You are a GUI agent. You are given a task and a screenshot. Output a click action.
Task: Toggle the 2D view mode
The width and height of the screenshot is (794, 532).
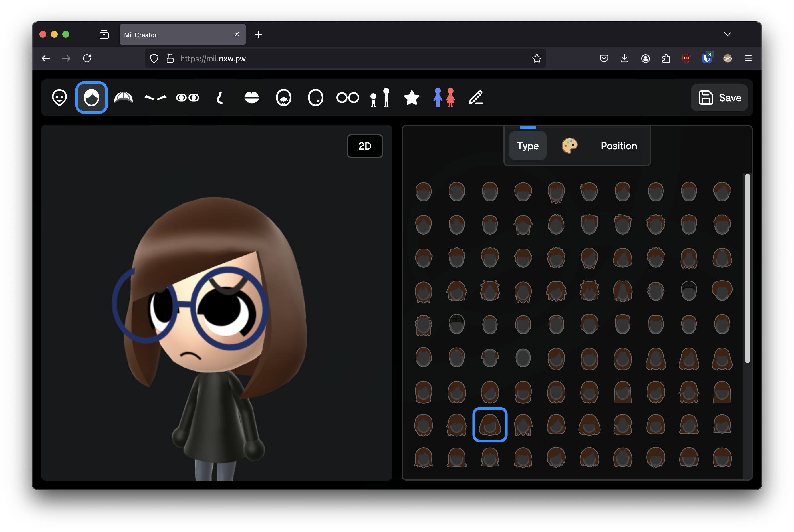click(365, 146)
